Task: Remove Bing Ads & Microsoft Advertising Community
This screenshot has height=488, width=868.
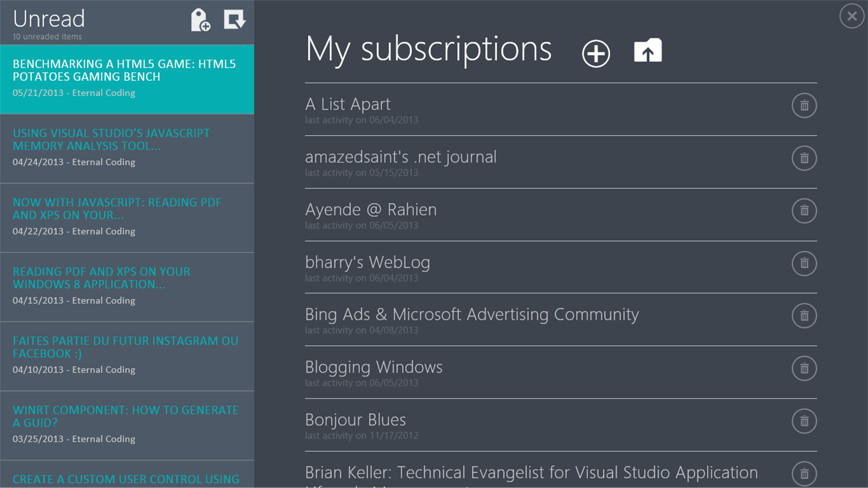Action: [x=804, y=316]
